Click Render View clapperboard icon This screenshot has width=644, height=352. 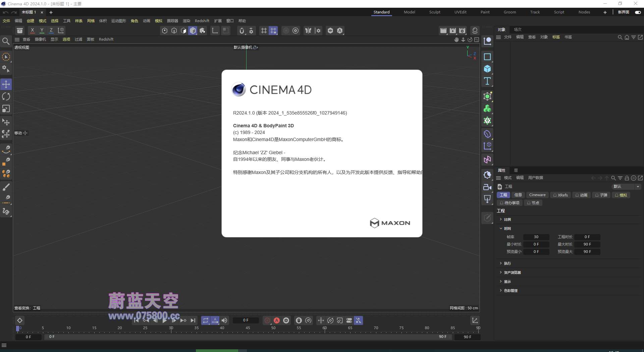pyautogui.click(x=443, y=31)
